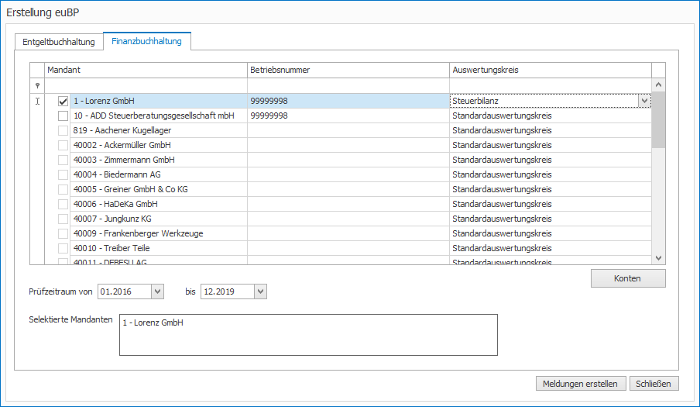Click the scroll up arrow of the table
This screenshot has width=700, height=407.
coord(658,85)
